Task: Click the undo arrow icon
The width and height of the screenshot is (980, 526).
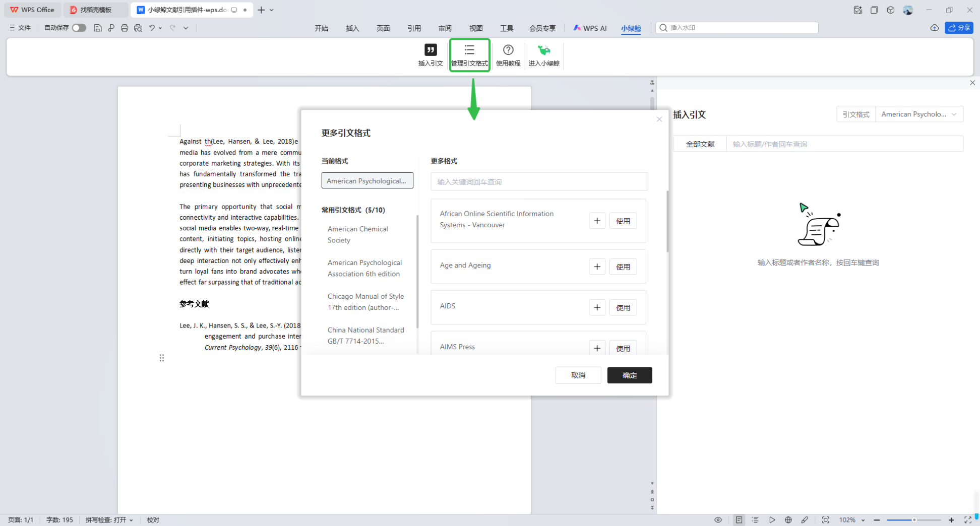Action: tap(152, 28)
